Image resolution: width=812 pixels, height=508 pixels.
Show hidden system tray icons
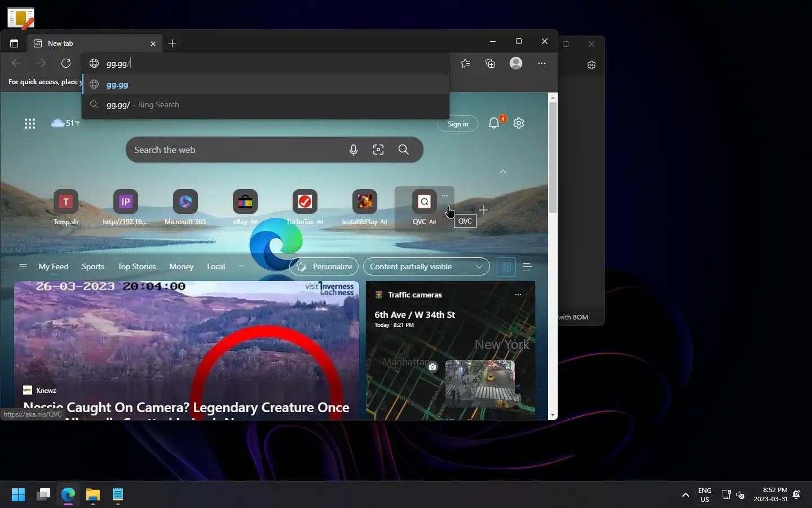(x=686, y=495)
